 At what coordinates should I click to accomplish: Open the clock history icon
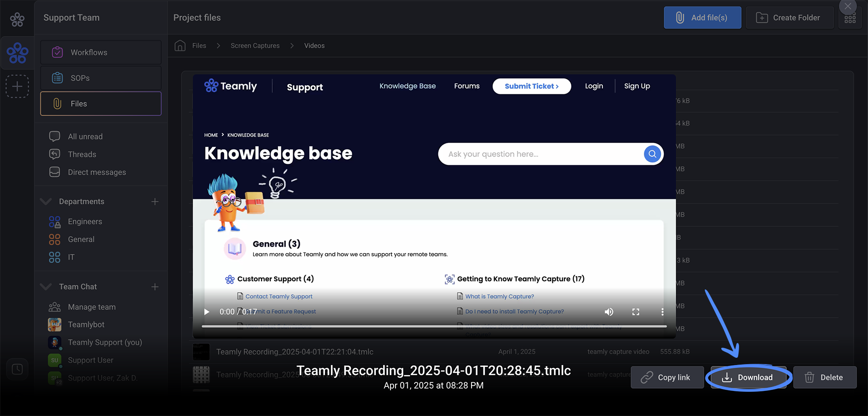pos(17,369)
